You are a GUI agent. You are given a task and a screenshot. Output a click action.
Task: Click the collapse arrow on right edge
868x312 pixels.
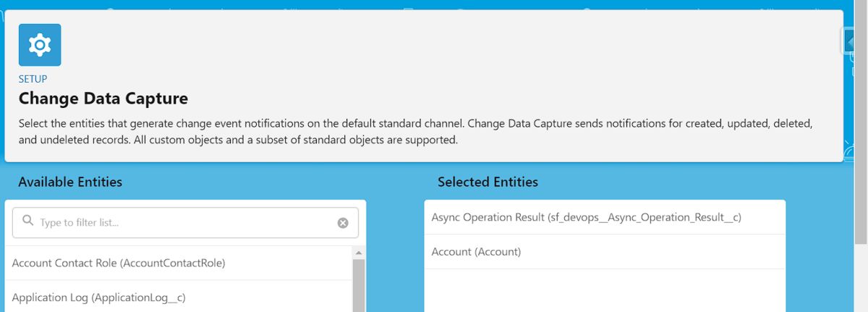[x=850, y=41]
